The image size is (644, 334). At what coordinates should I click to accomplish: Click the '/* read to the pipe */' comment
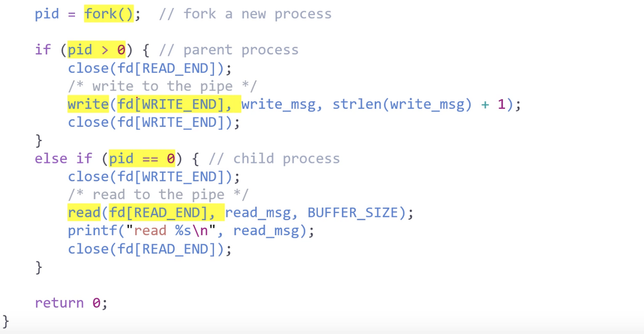(158, 194)
